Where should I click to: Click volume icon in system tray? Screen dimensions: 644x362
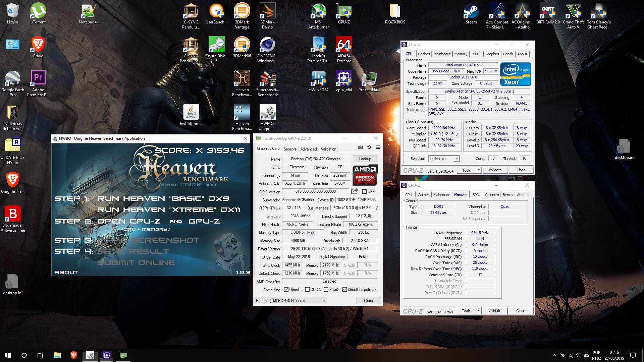point(578,355)
